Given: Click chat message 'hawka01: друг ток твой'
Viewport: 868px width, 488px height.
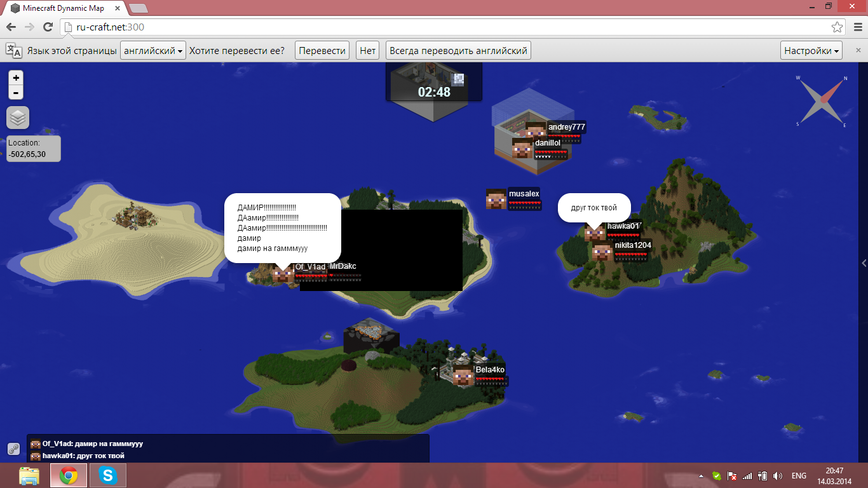Looking at the screenshot, I should click(83, 456).
